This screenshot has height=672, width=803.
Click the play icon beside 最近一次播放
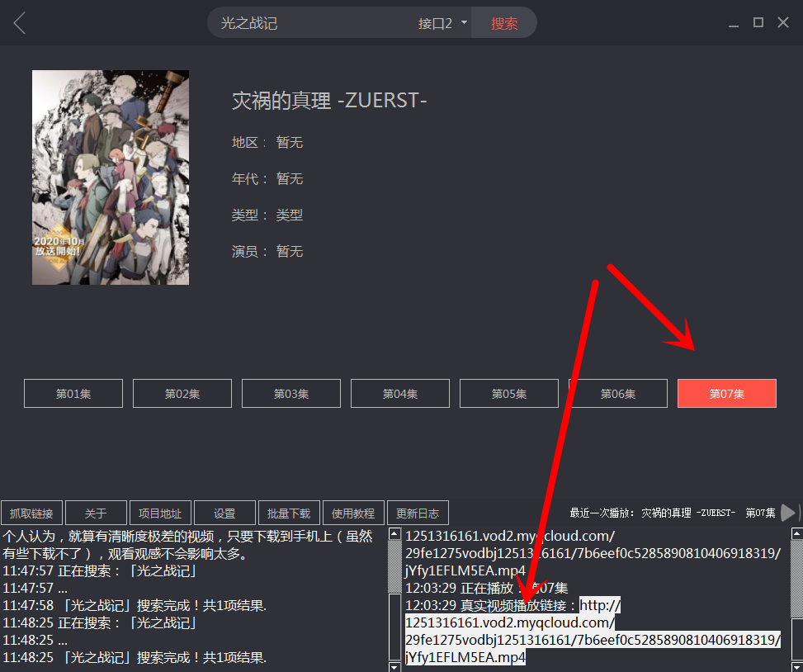click(788, 513)
